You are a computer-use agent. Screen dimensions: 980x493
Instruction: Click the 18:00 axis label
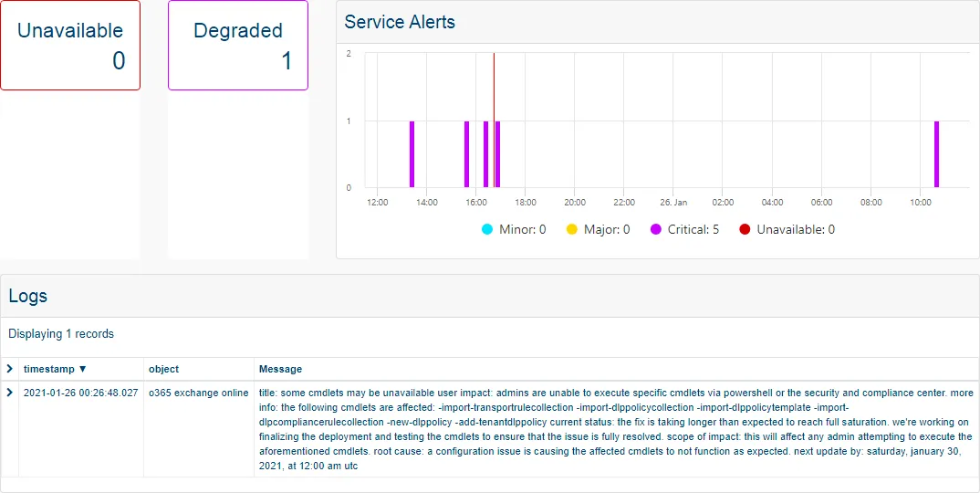tap(525, 203)
